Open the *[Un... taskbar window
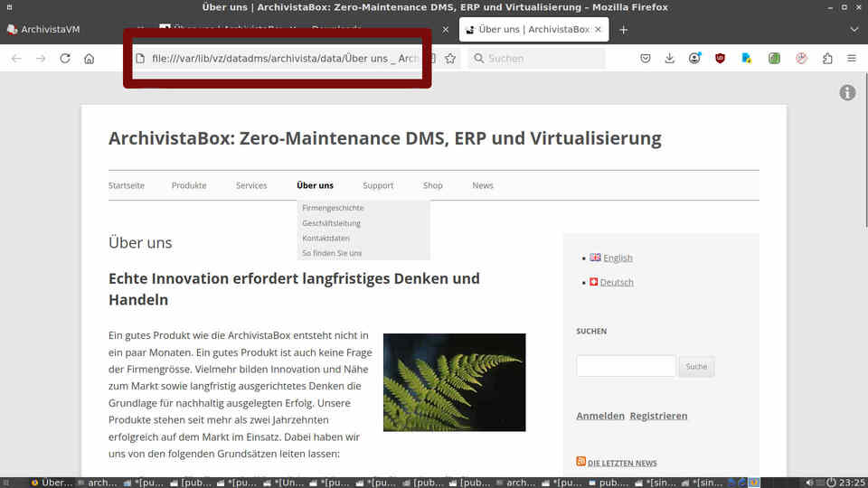Screen dimensions: 868x488 285,483
